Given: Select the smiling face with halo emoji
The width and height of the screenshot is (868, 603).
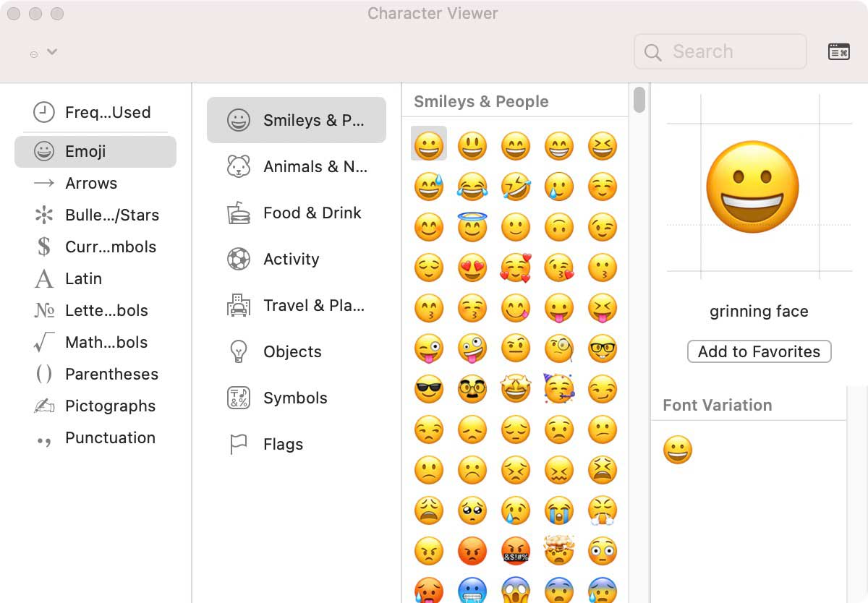Looking at the screenshot, I should point(472,227).
